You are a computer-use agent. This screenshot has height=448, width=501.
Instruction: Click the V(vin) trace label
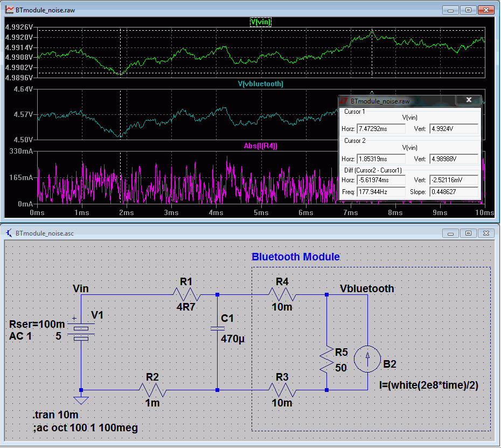click(x=261, y=22)
